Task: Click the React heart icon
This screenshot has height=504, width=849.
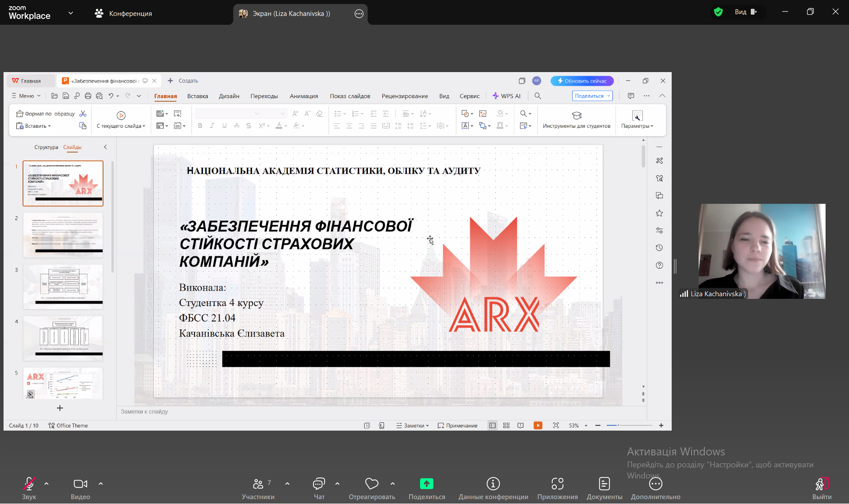Action: pyautogui.click(x=371, y=484)
